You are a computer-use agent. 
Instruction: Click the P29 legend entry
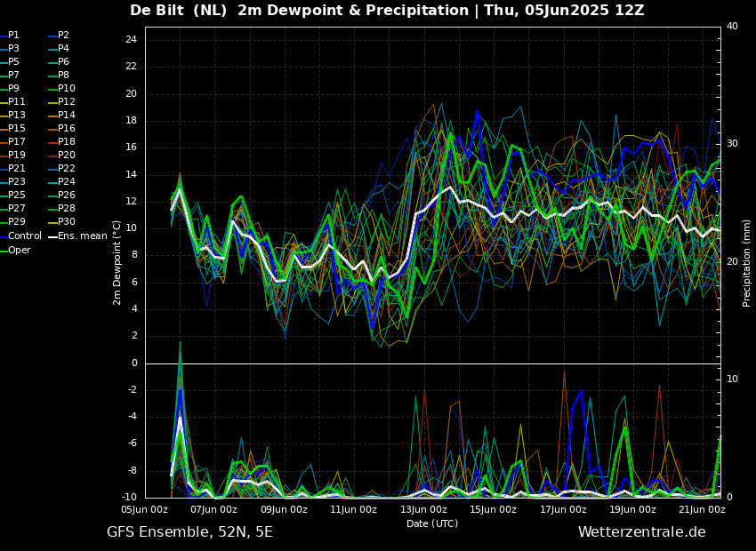(12, 221)
